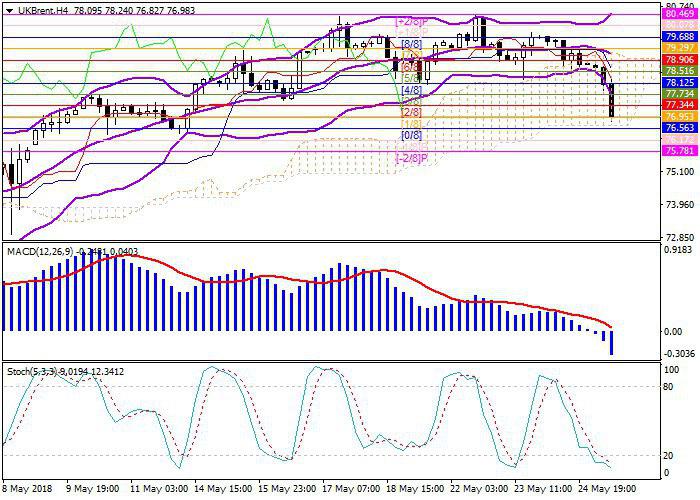Click the 8 May 2018 date label

(26, 490)
